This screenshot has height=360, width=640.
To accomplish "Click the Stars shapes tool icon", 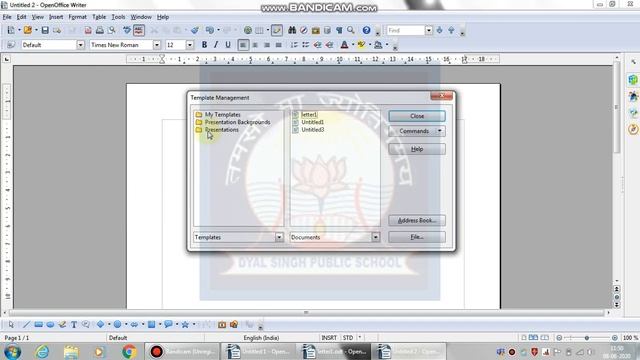I will click(185, 324).
